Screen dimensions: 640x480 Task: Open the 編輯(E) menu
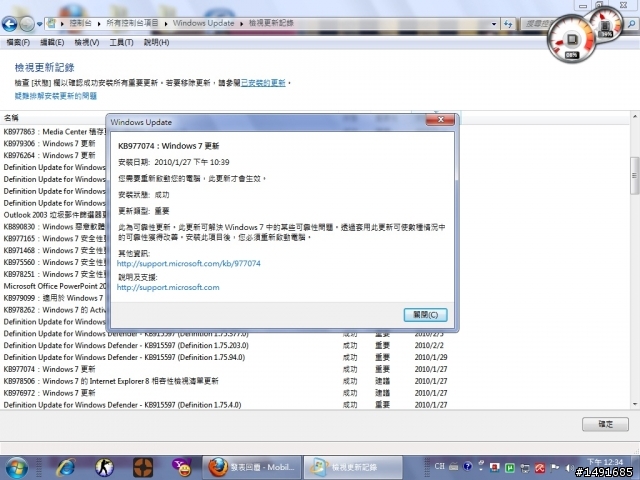click(x=52, y=42)
